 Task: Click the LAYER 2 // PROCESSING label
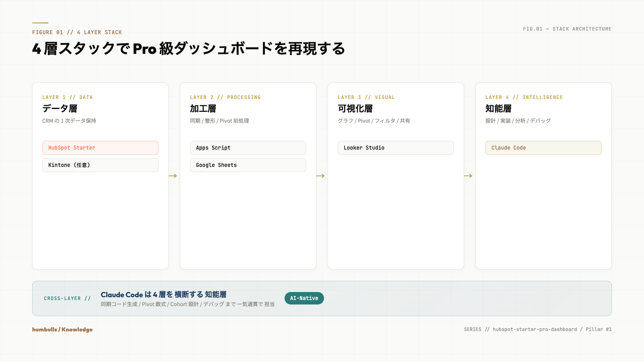pyautogui.click(x=225, y=97)
